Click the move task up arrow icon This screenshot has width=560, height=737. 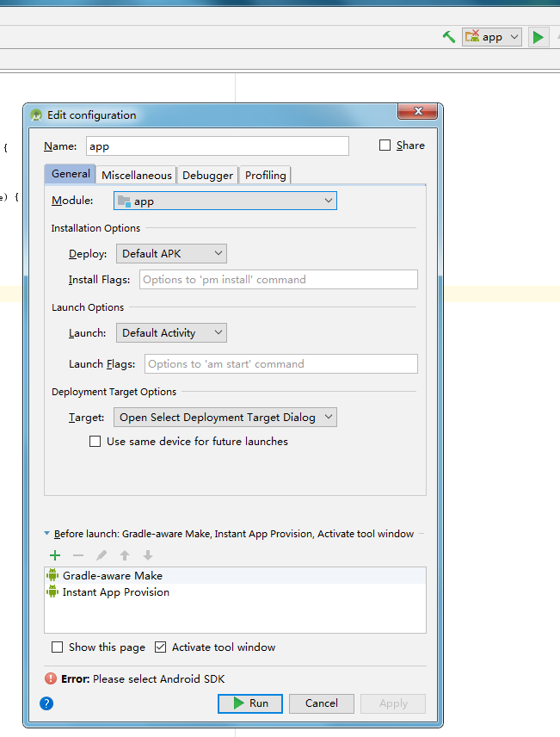(x=125, y=555)
